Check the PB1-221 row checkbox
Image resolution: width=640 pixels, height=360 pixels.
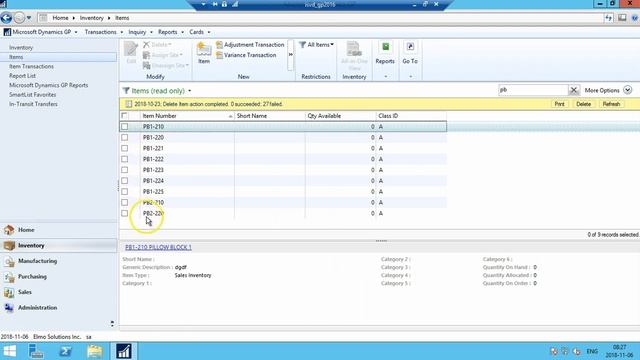click(124, 148)
